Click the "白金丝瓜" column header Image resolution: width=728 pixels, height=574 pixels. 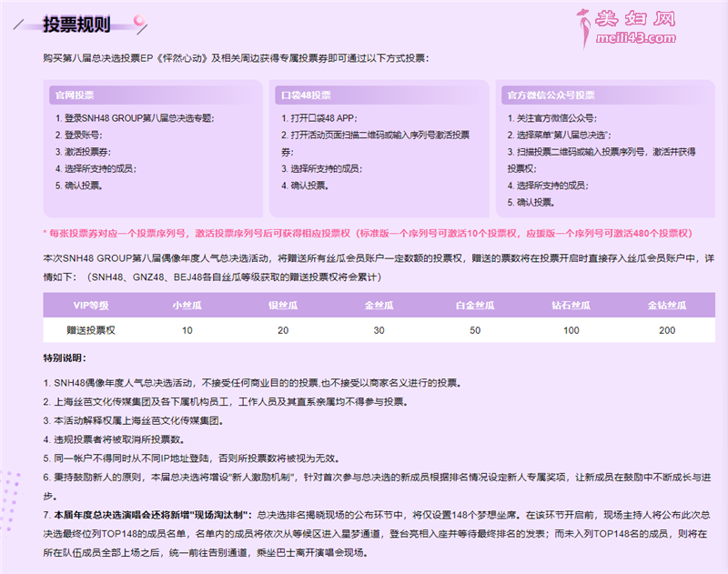(x=475, y=306)
